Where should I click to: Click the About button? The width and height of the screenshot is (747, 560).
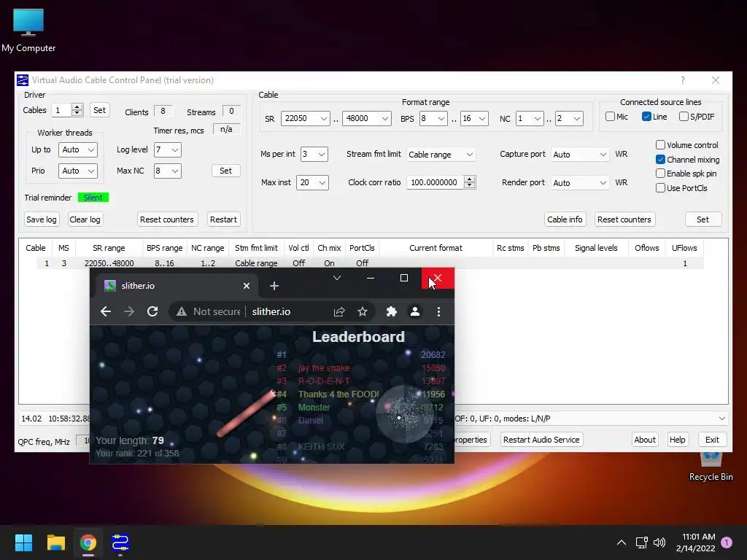point(645,440)
